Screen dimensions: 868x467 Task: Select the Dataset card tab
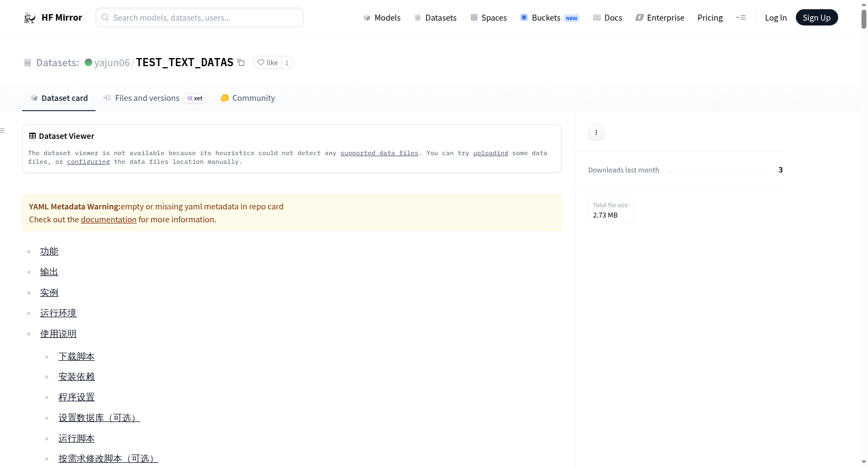point(59,98)
